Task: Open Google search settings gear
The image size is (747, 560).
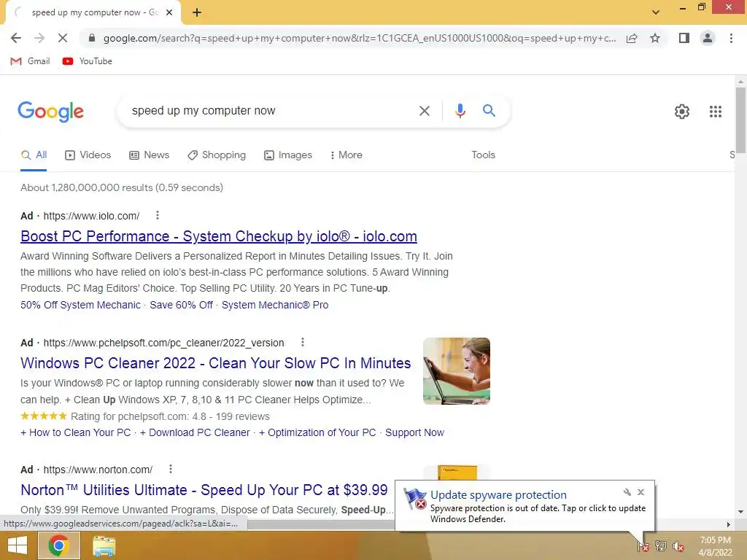Action: [682, 112]
